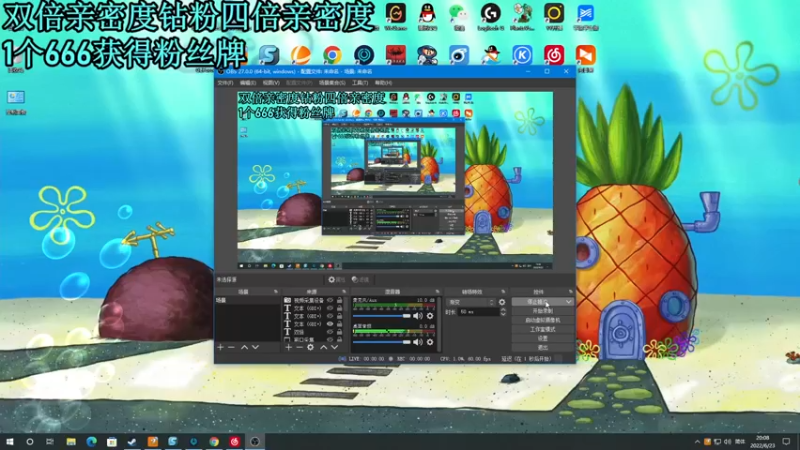Open Desktop Audio settings gear

pos(430,342)
